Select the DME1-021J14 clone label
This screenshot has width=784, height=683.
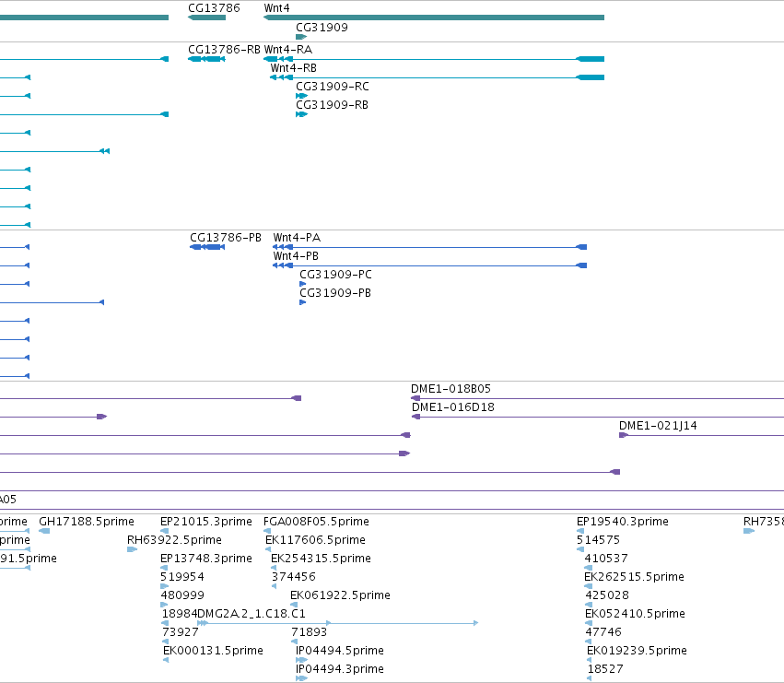(x=658, y=426)
